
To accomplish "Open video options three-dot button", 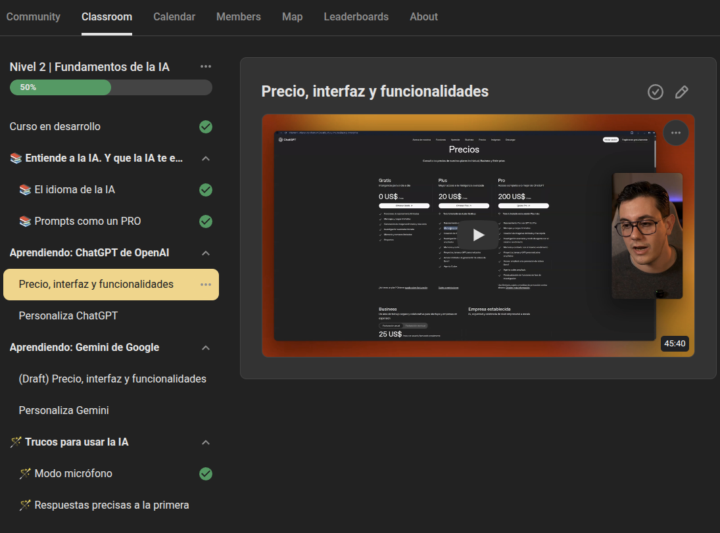I will click(675, 133).
